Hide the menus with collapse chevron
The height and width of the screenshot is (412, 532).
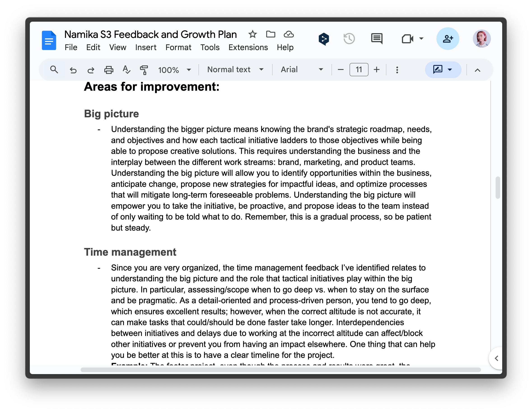click(x=477, y=70)
